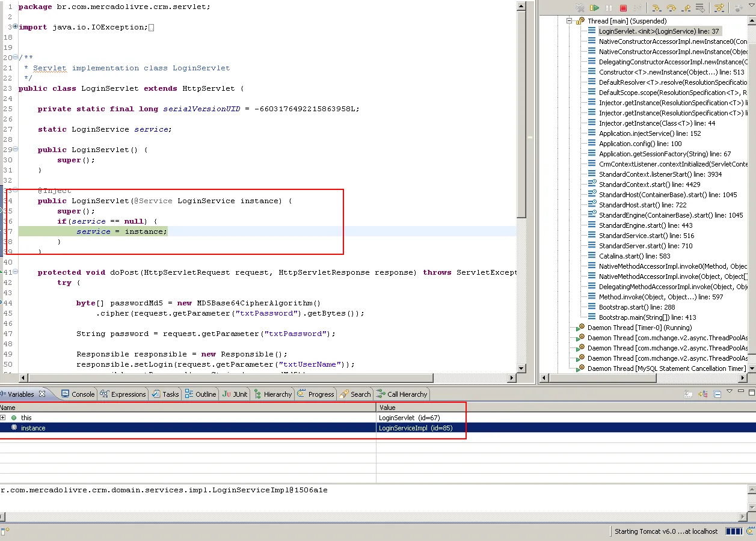
Task: Click the Step Return icon
Action: tap(686, 8)
